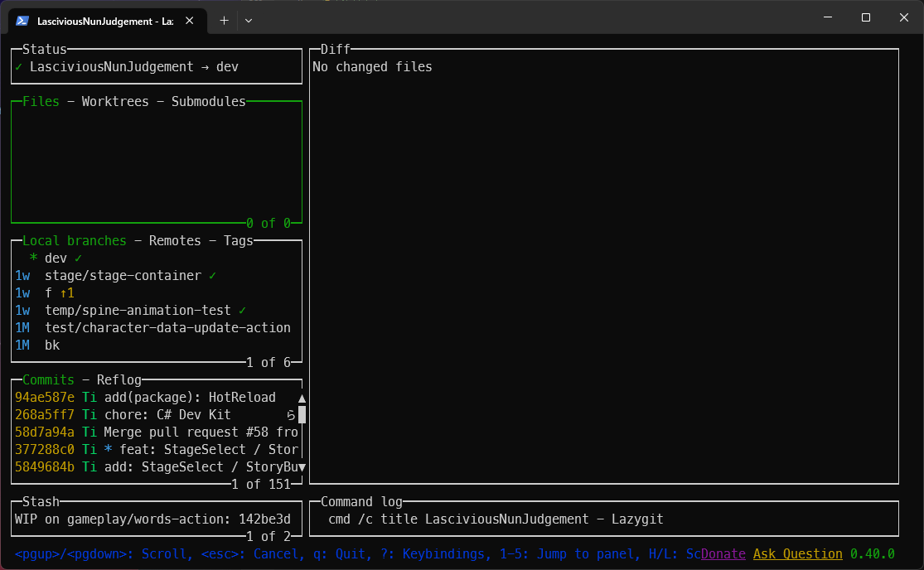Click the green checkmark in Status panel
Screen dimensions: 924x570
[x=19, y=67]
